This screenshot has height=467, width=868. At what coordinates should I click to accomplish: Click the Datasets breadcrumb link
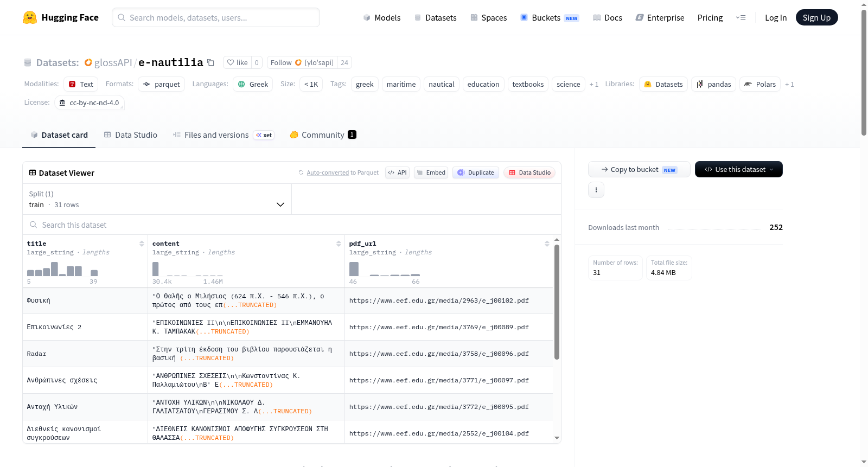tap(58, 63)
